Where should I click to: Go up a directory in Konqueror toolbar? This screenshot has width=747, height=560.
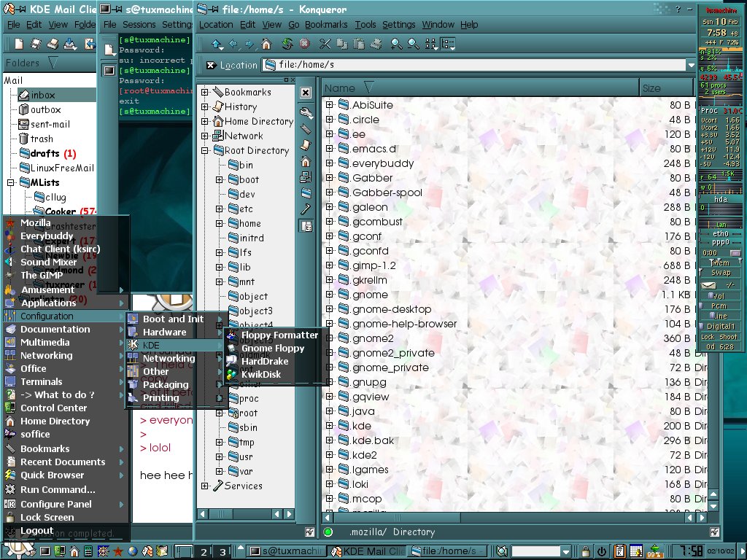[x=217, y=44]
